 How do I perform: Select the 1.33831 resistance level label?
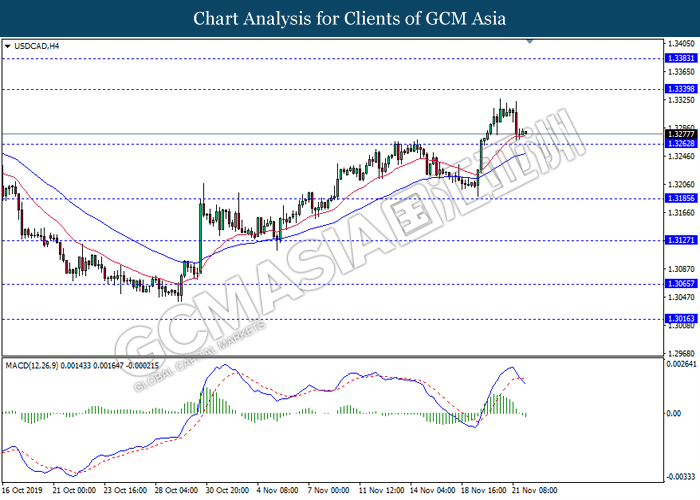point(681,58)
